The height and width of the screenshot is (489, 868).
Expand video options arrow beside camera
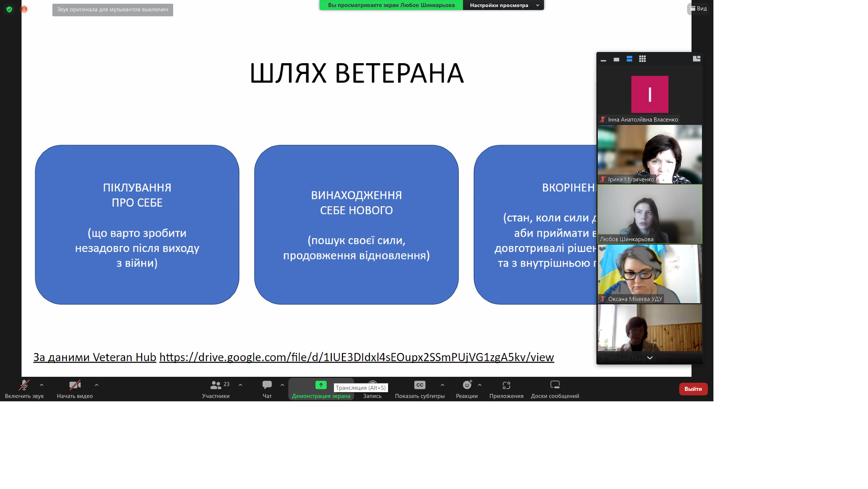click(x=97, y=385)
